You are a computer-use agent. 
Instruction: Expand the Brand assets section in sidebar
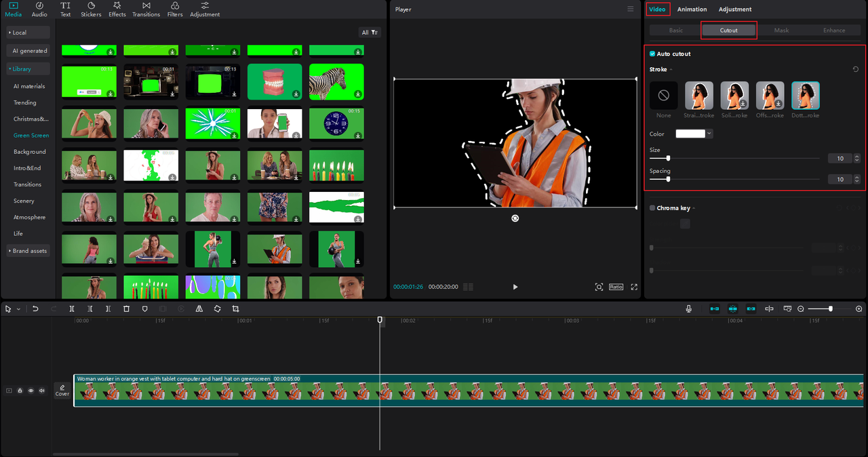pyautogui.click(x=28, y=250)
